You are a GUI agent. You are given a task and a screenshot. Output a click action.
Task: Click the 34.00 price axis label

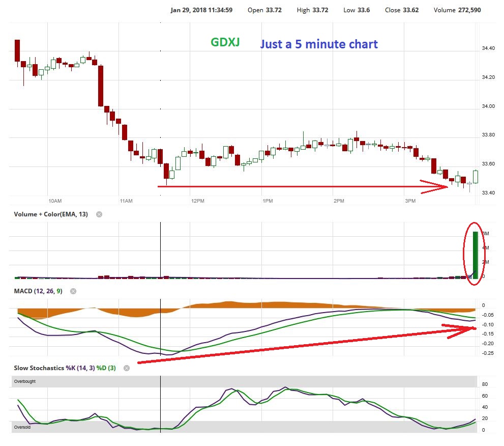pyautogui.click(x=488, y=106)
